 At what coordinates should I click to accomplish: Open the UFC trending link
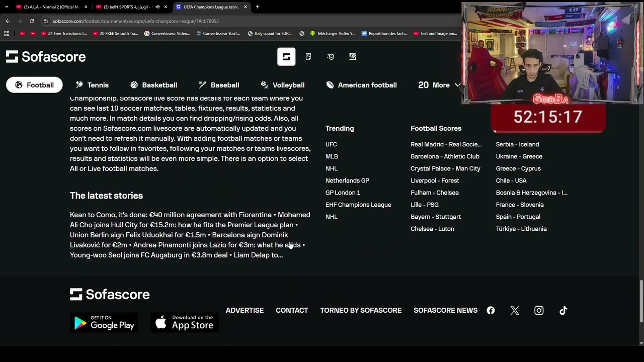(331, 144)
